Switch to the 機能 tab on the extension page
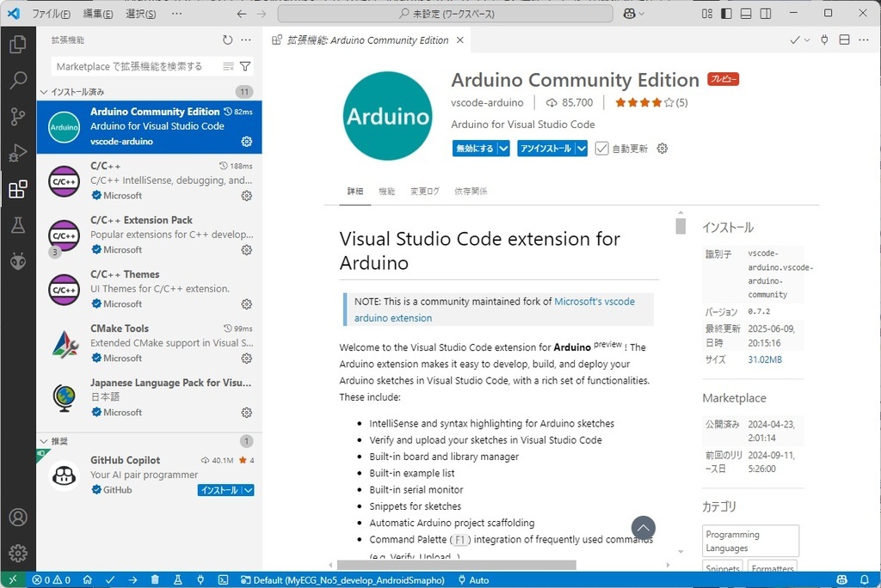Image resolution: width=881 pixels, height=588 pixels. (x=389, y=191)
